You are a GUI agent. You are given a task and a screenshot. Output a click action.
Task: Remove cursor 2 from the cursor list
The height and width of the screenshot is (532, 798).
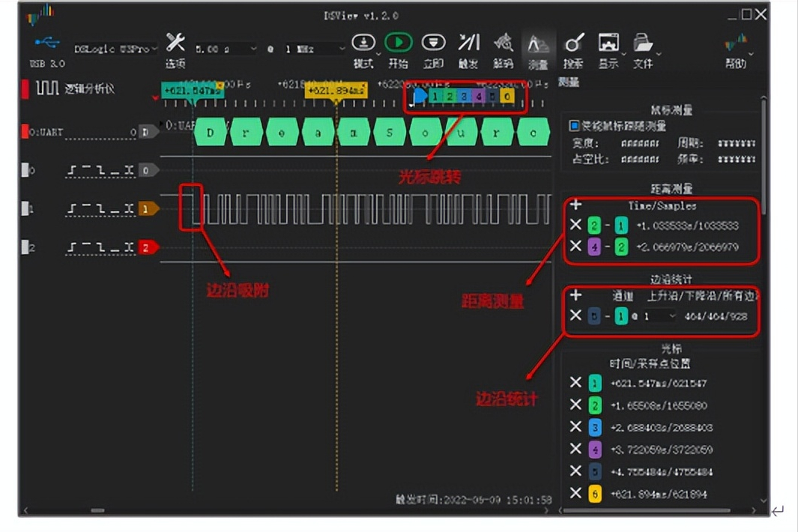[x=575, y=404]
